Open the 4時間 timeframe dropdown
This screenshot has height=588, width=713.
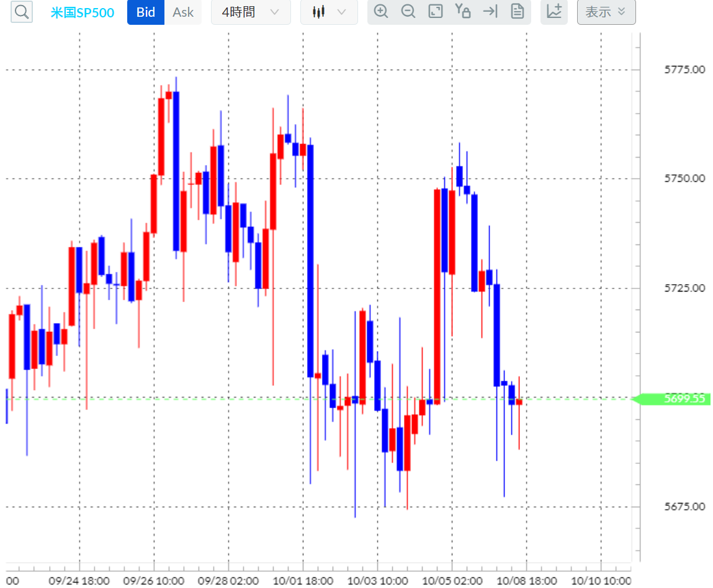click(x=251, y=12)
